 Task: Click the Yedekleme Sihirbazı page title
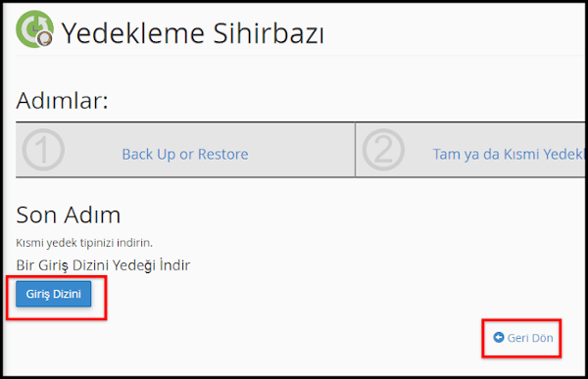tap(193, 33)
